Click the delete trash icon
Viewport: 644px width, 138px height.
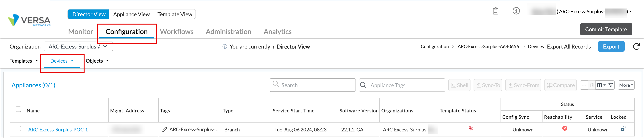pos(591,85)
